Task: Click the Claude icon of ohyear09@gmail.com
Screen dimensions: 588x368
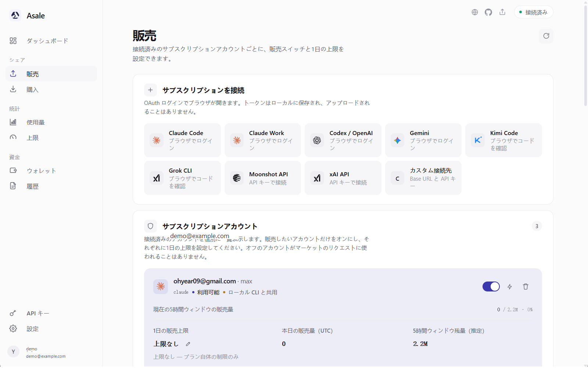Action: [161, 286]
